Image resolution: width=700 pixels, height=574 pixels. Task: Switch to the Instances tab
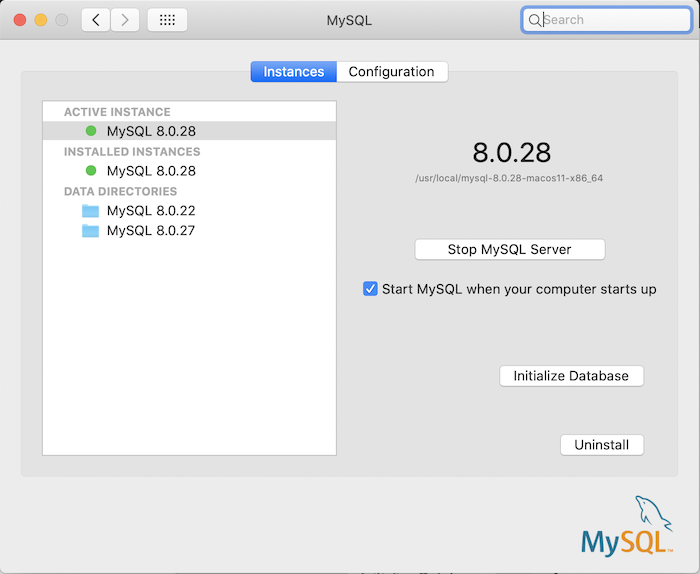[294, 72]
